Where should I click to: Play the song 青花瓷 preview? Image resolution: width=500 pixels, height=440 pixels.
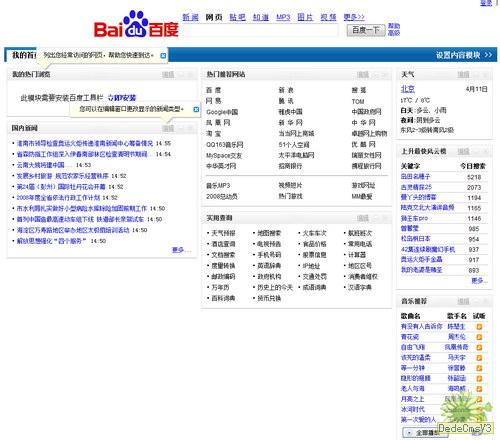point(479,337)
